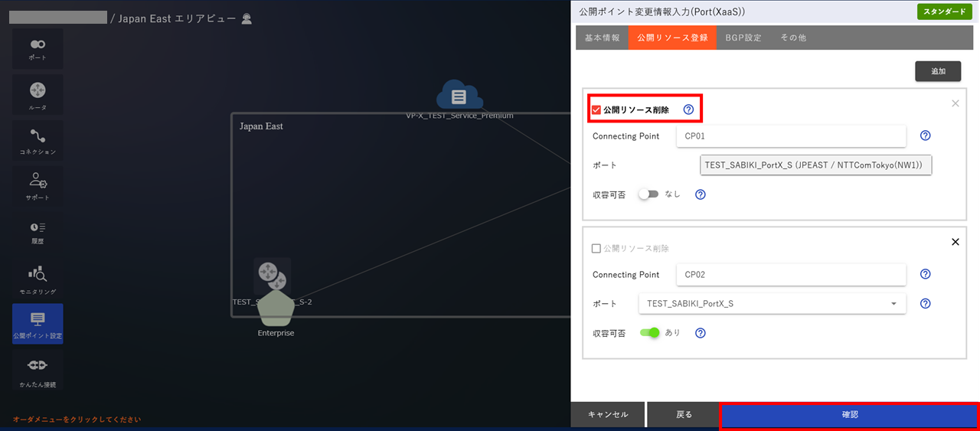
Task: Open the モニタリング sidebar menu
Action: [x=38, y=279]
